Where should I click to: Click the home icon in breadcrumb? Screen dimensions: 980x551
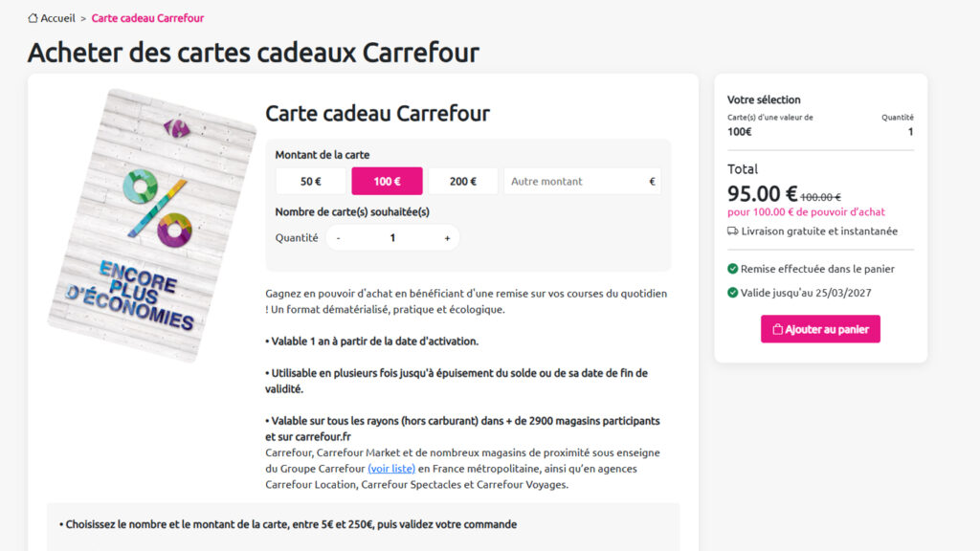point(33,18)
